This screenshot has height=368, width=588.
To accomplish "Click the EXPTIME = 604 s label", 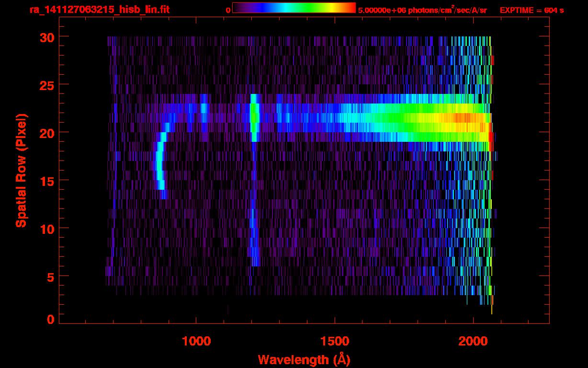I will click(531, 10).
